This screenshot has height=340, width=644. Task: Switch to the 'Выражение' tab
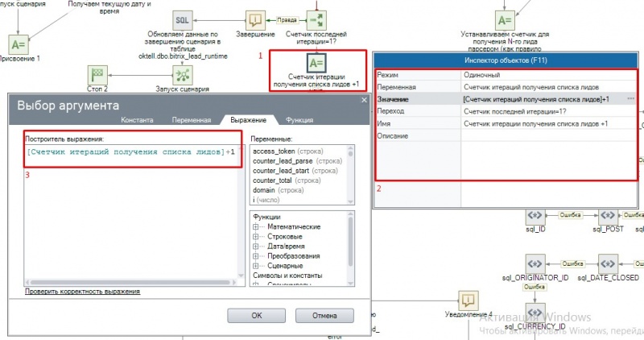[248, 120]
